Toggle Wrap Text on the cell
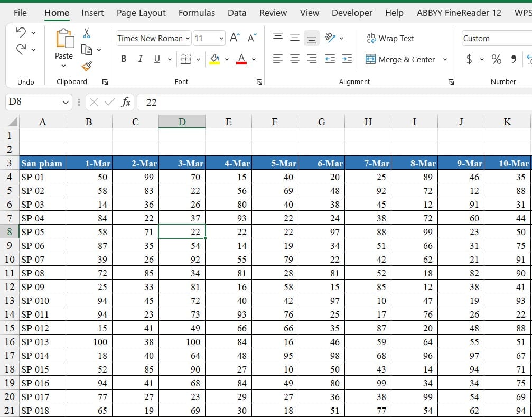Screen dimensions: 532x417 click(390, 39)
